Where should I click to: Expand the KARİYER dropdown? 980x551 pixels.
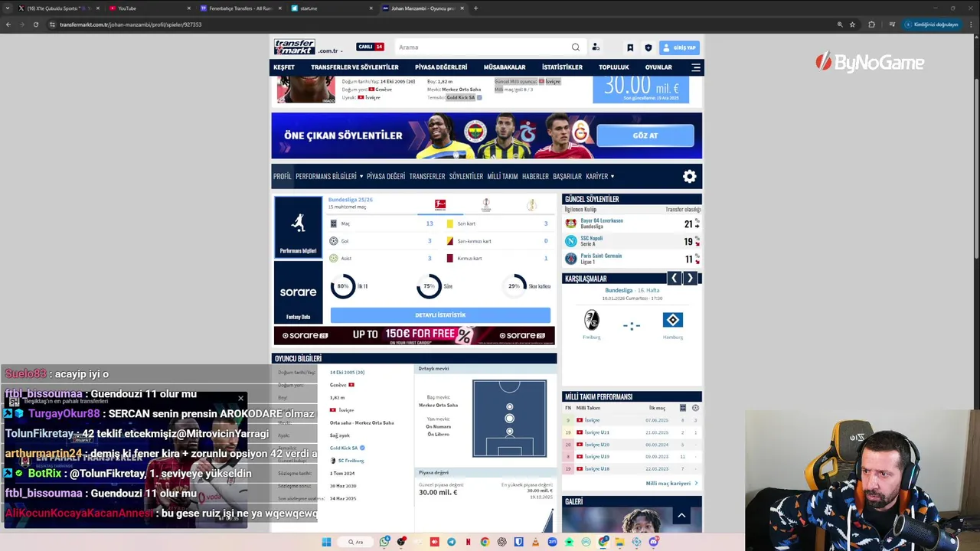point(600,176)
